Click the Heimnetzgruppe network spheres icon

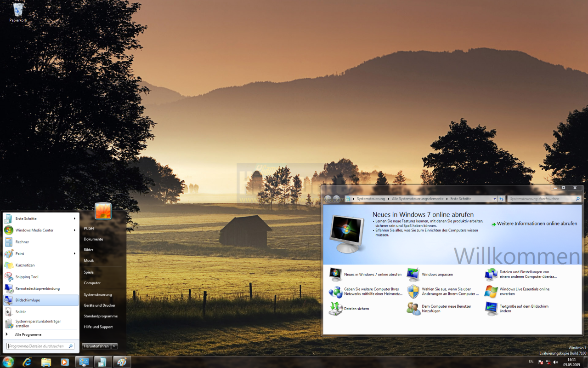tap(336, 292)
